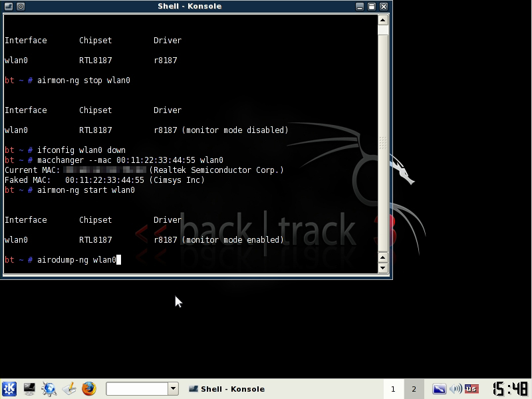This screenshot has width=532, height=399.
Task: Open the display settings tray icon
Action: [439, 389]
